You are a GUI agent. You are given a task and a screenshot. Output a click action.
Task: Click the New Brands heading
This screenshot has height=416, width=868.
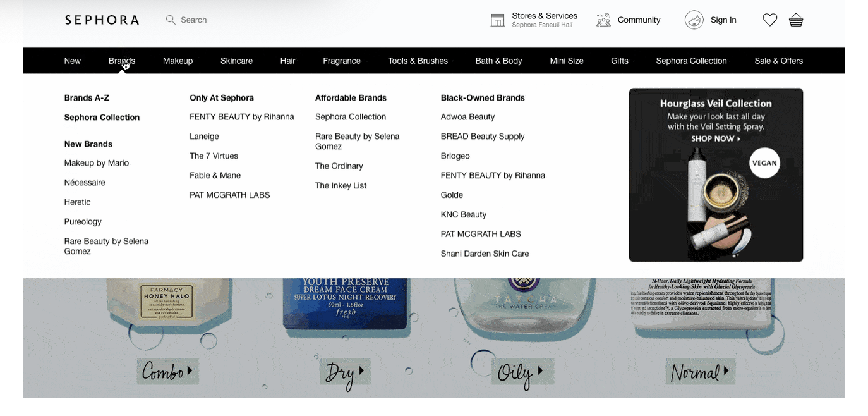(x=88, y=144)
